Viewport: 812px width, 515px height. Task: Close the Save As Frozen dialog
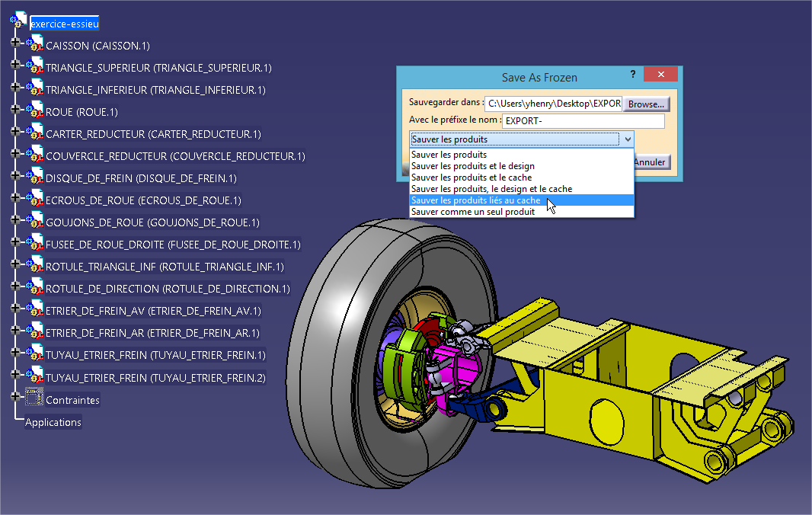point(660,74)
